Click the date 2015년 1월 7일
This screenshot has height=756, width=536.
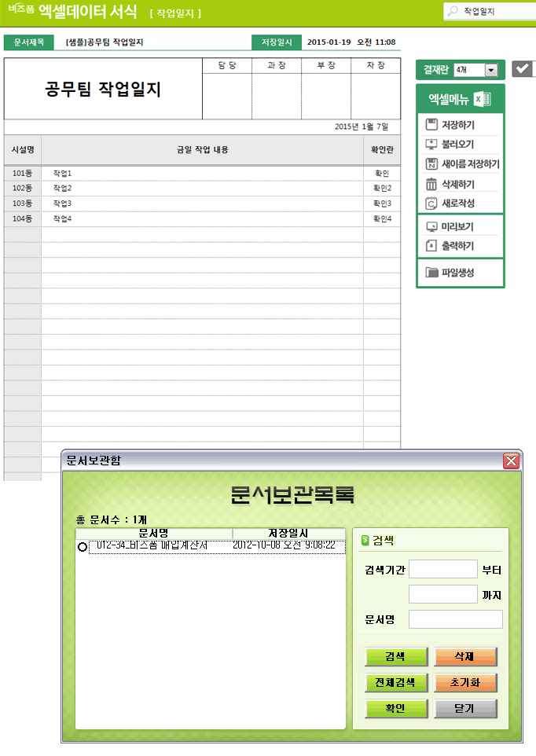click(362, 127)
